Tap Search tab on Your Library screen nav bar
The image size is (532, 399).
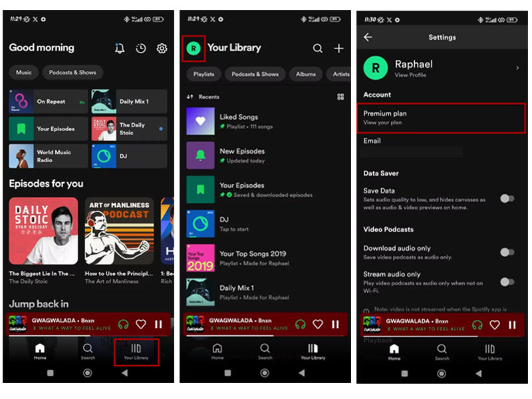[265, 352]
